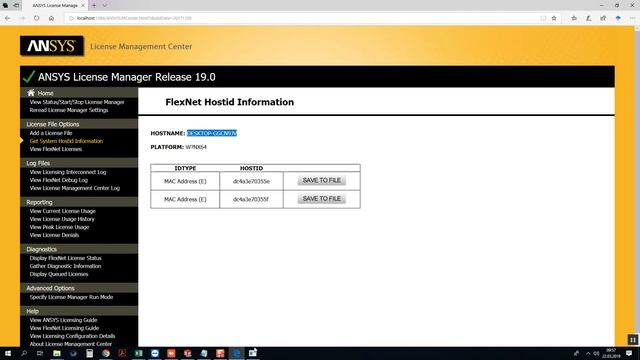This screenshot has width=640, height=360.
Task: Open the Add notes pen icon
Action: [588, 18]
